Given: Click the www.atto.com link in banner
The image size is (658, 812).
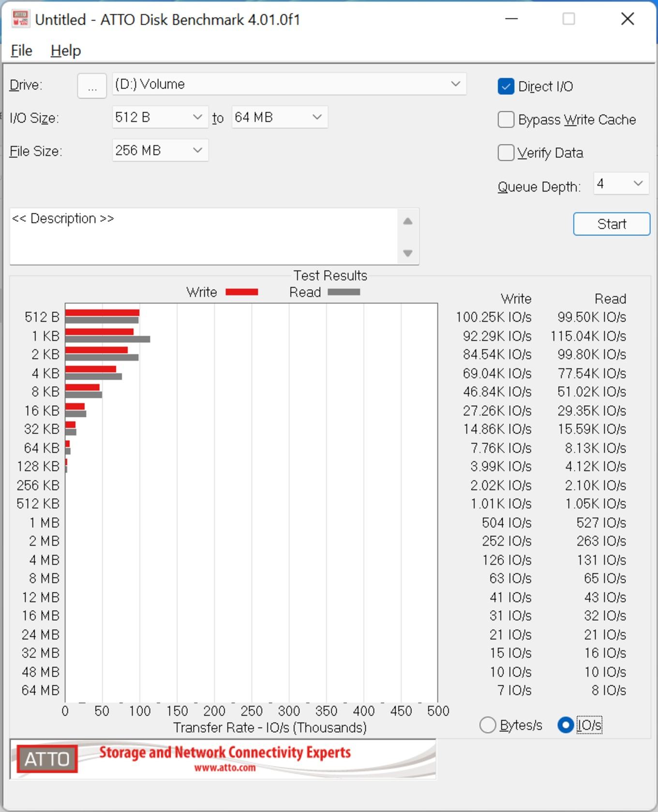Looking at the screenshot, I should pos(225,768).
